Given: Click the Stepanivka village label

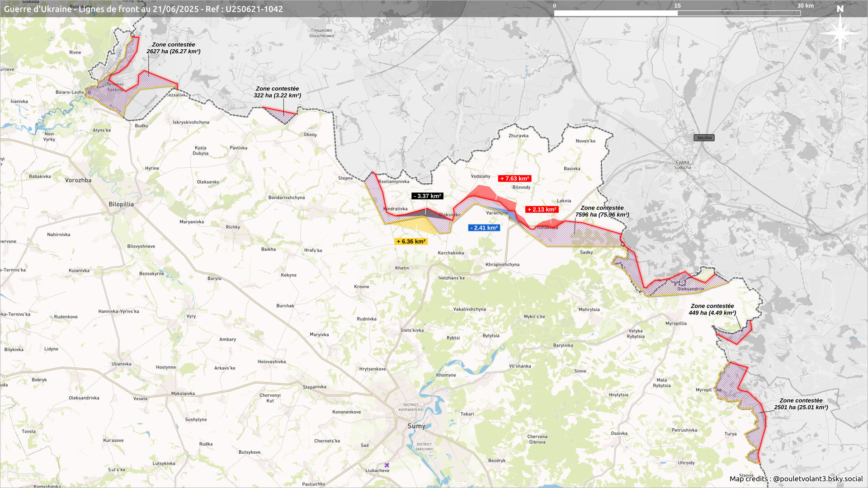Looking at the screenshot, I should (314, 387).
